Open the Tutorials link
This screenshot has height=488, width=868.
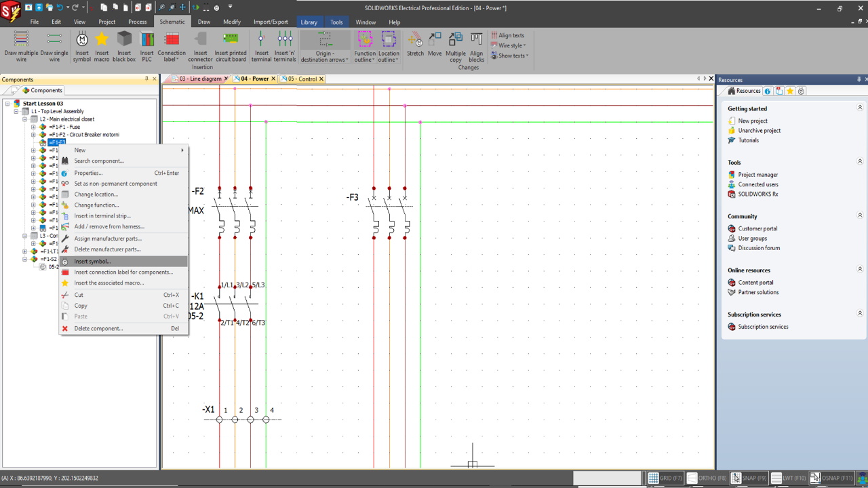pyautogui.click(x=749, y=140)
